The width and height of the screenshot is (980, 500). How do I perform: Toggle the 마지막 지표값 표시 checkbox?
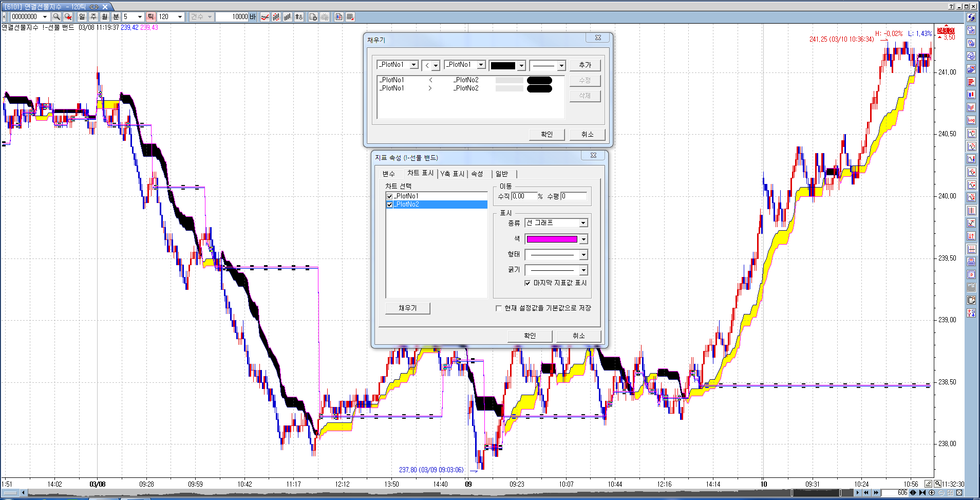pyautogui.click(x=527, y=283)
